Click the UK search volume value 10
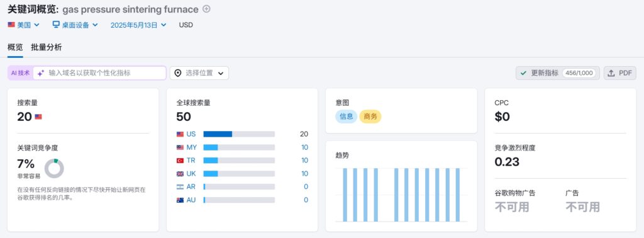Image resolution: width=644 pixels, height=238 pixels. (x=305, y=174)
